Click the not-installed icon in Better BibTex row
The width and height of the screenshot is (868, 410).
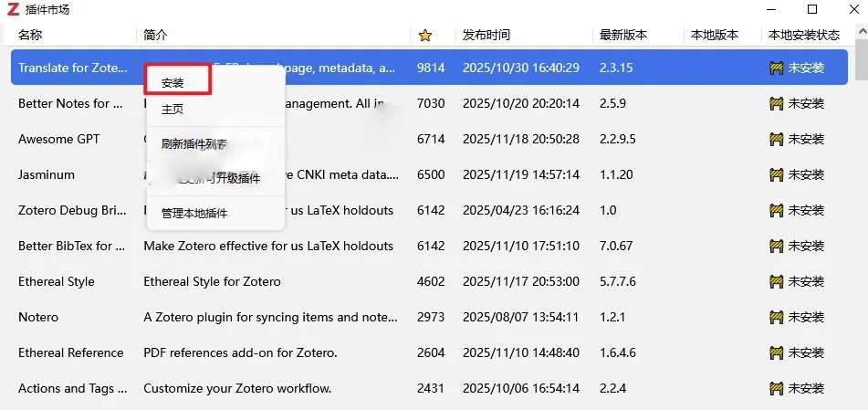777,246
